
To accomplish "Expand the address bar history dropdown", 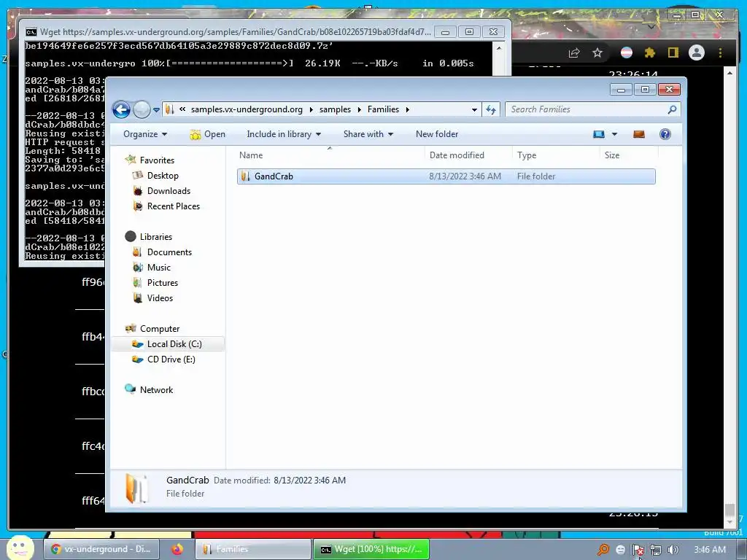I will point(474,109).
